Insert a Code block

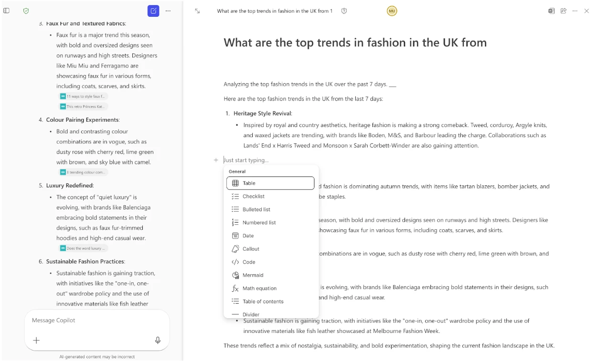pos(270,262)
